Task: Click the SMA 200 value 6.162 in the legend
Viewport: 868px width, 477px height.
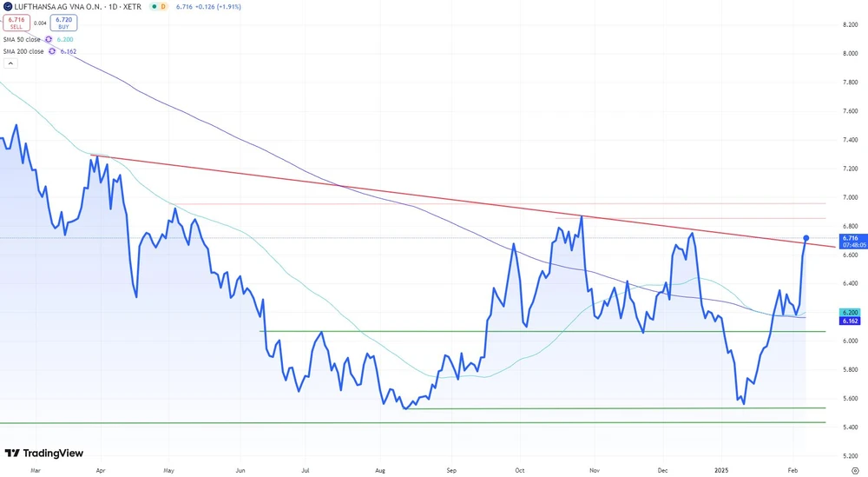Action: pyautogui.click(x=68, y=51)
